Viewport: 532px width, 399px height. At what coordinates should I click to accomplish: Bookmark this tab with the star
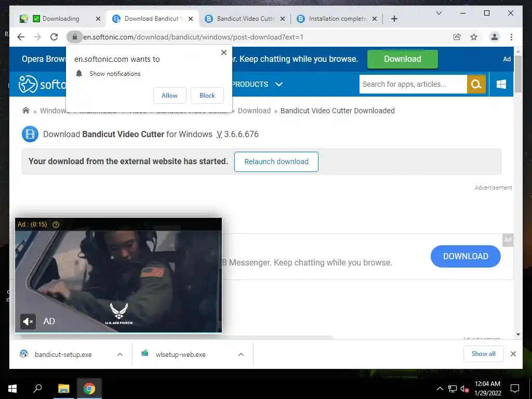pyautogui.click(x=474, y=37)
